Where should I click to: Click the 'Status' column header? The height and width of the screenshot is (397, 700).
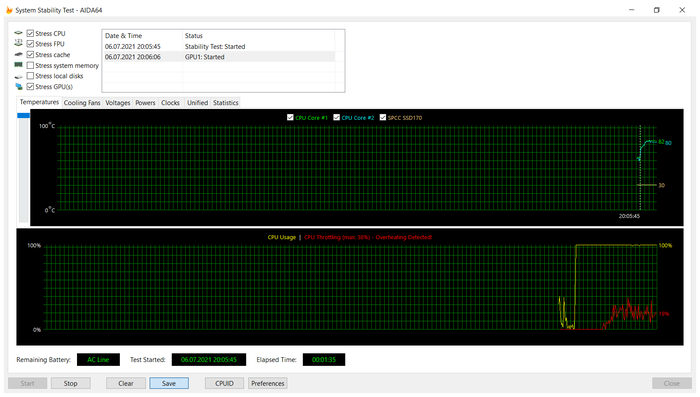[x=259, y=36]
